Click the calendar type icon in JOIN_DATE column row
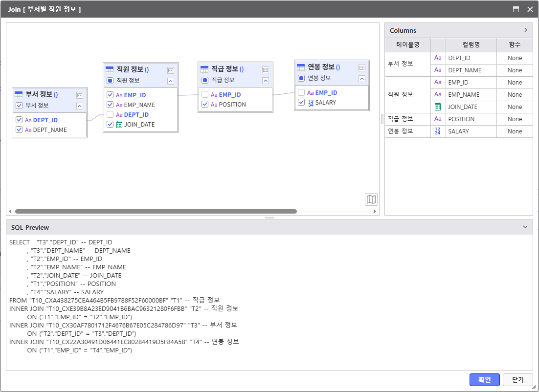Image resolution: width=539 pixels, height=392 pixels. [438, 107]
